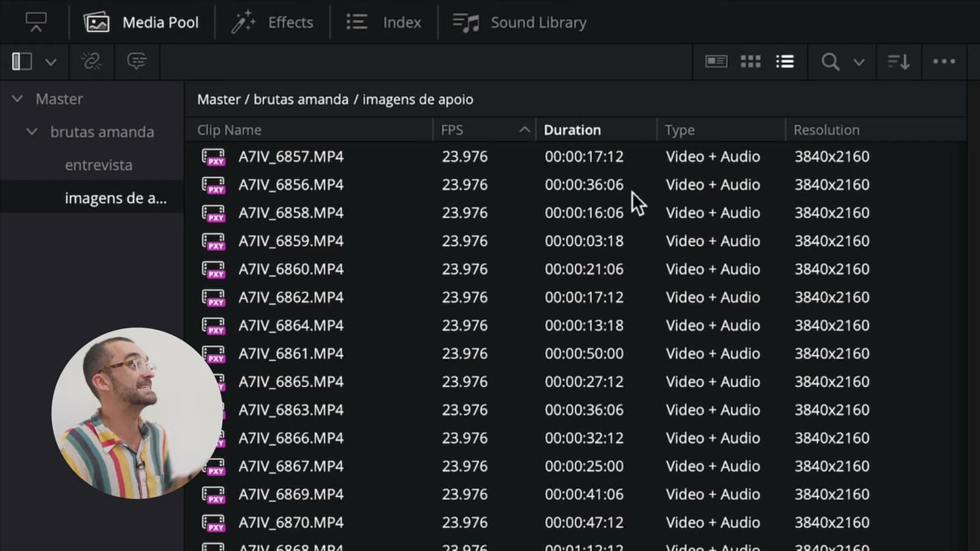The width and height of the screenshot is (980, 551).
Task: Select the brutas amanda bin
Action: pos(102,132)
